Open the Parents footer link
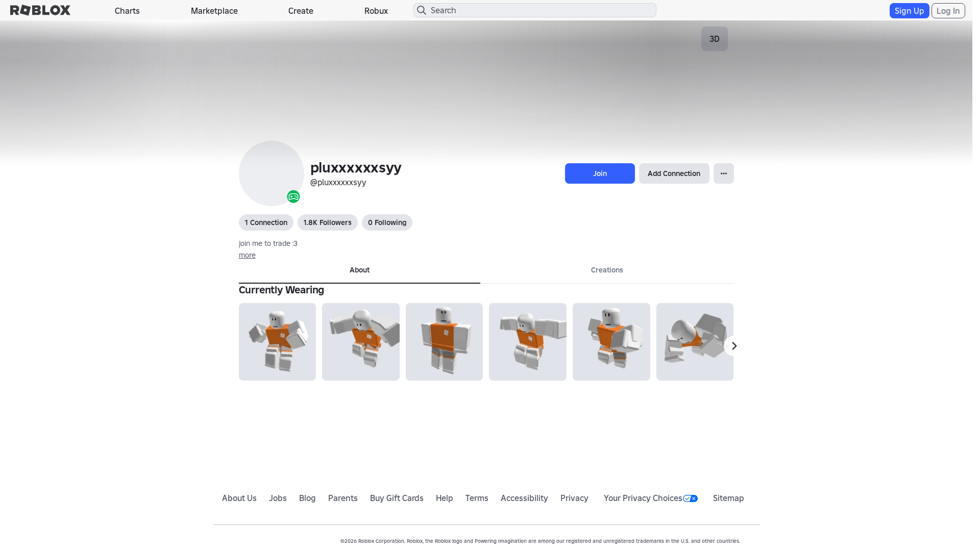Image resolution: width=980 pixels, height=551 pixels. point(343,498)
